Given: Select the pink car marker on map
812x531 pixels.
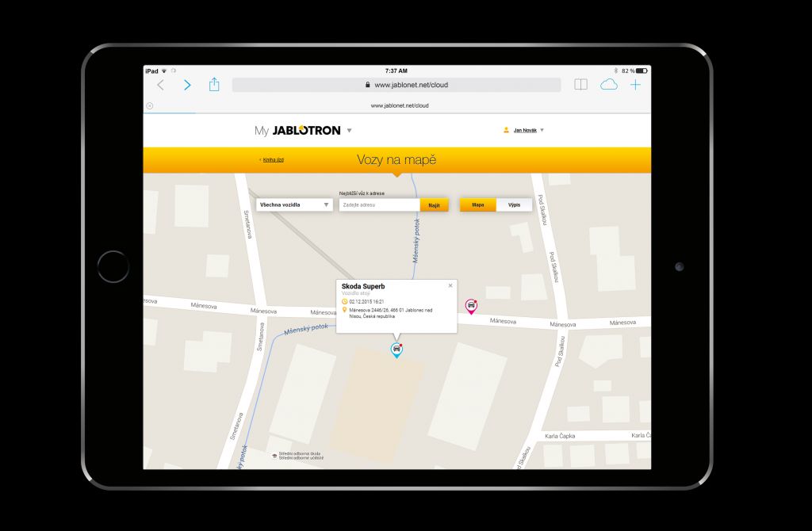Looking at the screenshot, I should tap(471, 306).
